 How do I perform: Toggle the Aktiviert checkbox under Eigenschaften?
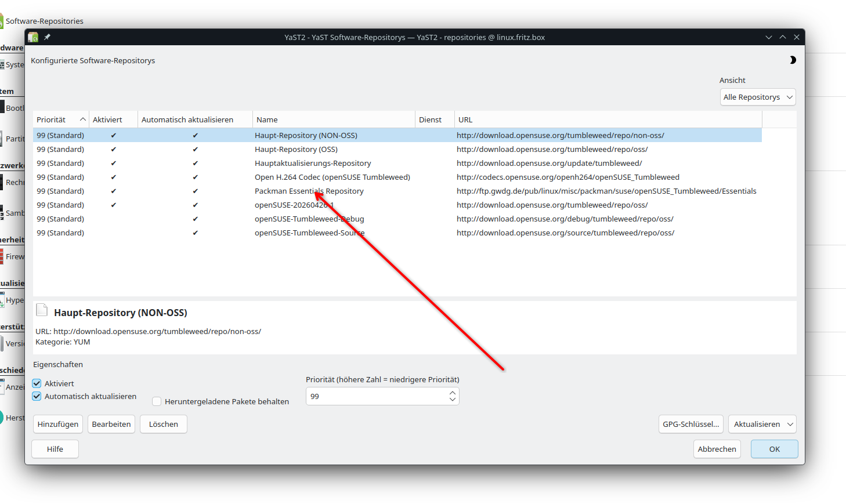(37, 383)
